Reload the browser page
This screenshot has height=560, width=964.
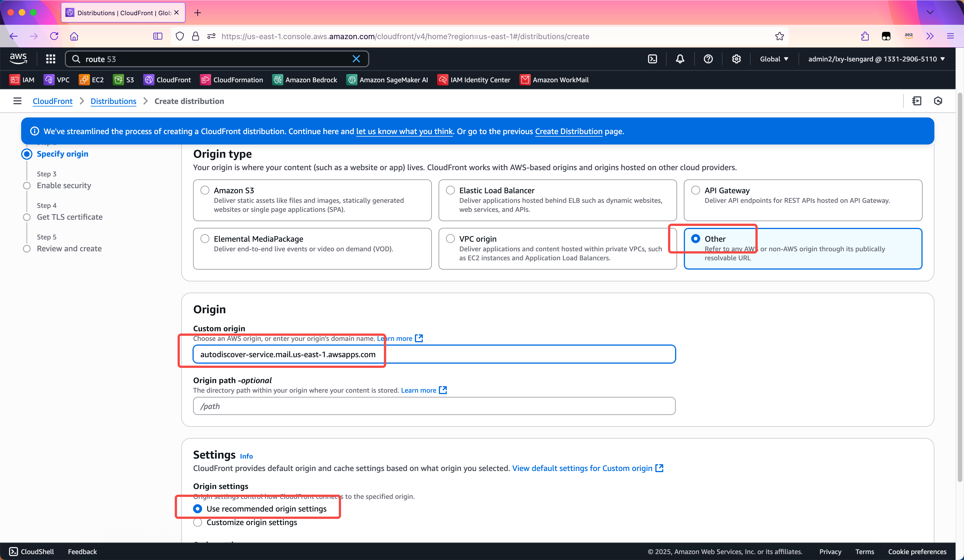point(54,36)
